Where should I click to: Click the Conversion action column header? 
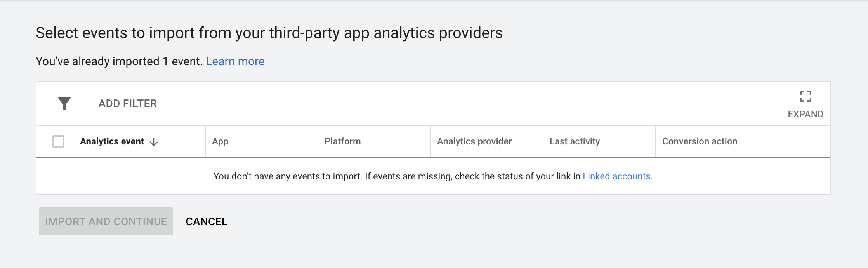pyautogui.click(x=700, y=141)
